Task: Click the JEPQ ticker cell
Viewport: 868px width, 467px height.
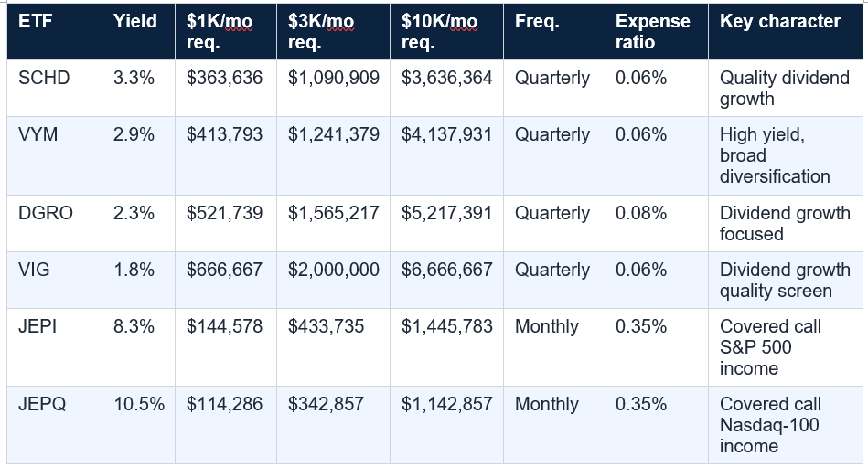Action: pos(54,425)
